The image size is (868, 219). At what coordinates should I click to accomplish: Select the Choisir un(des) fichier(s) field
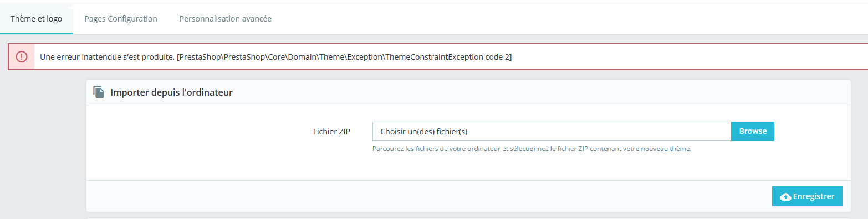tap(552, 131)
